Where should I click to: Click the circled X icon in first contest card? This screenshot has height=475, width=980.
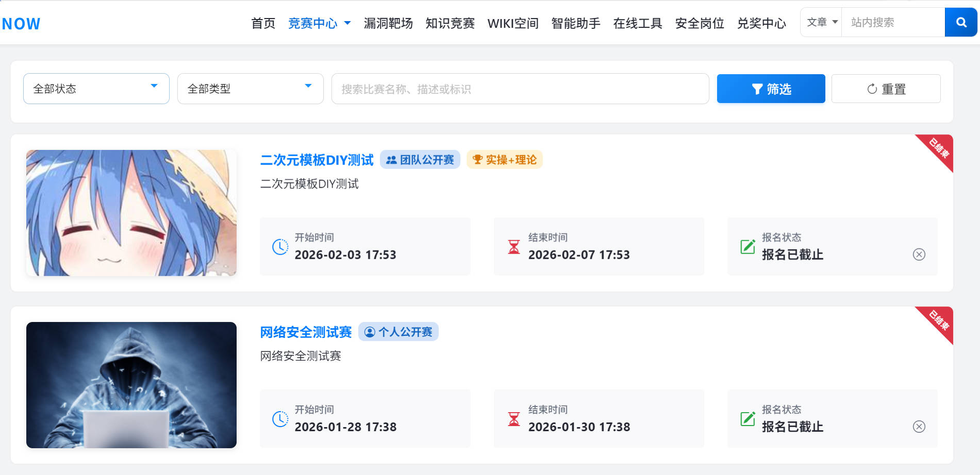click(x=919, y=255)
